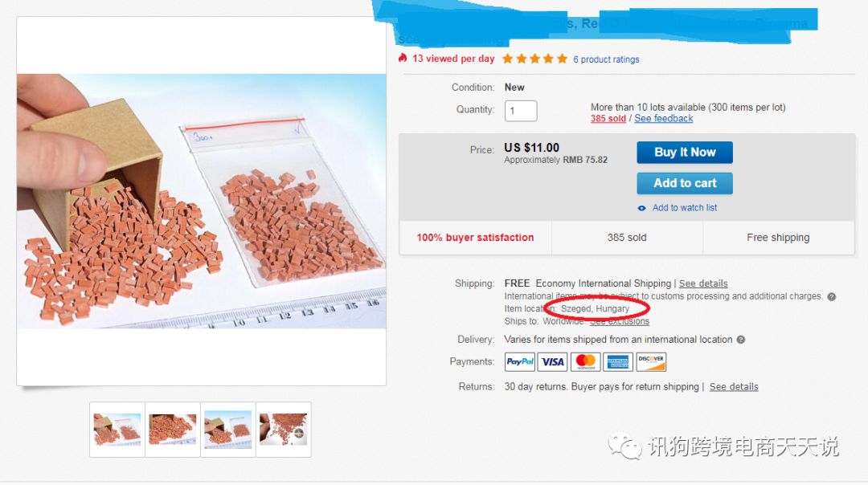Open See details for shipping
The width and height of the screenshot is (868, 485).
pos(703,283)
